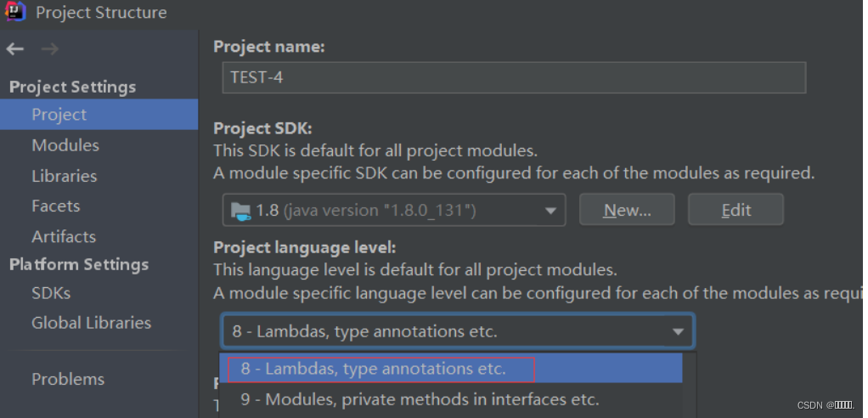Image resolution: width=868 pixels, height=418 pixels.
Task: Click the New... SDK button
Action: pos(627,210)
